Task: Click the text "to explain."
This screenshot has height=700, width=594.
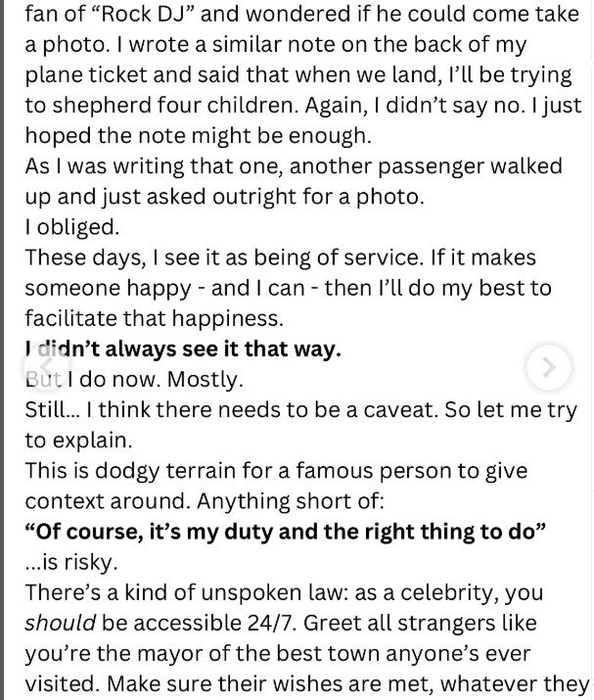Action: 79,441
